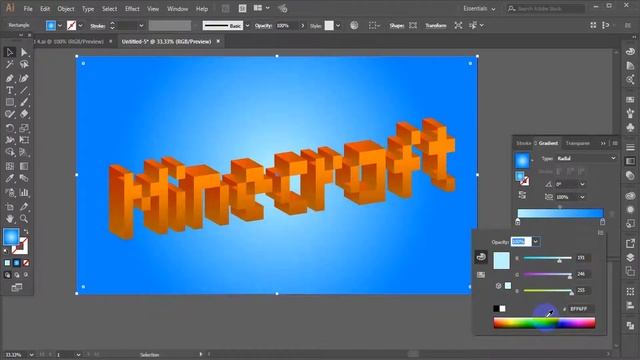
Task: Expand the gradient aspect ratio dropdown
Action: pyautogui.click(x=582, y=197)
